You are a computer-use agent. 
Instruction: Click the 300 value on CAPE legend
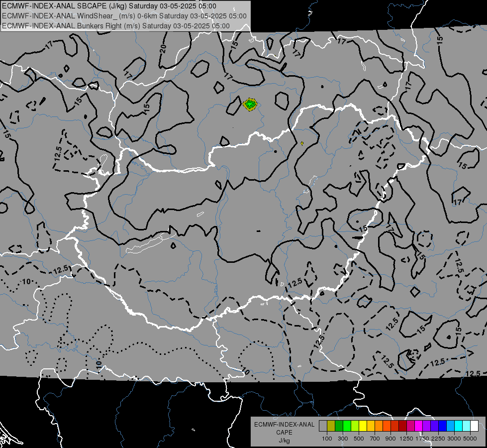[x=343, y=439]
